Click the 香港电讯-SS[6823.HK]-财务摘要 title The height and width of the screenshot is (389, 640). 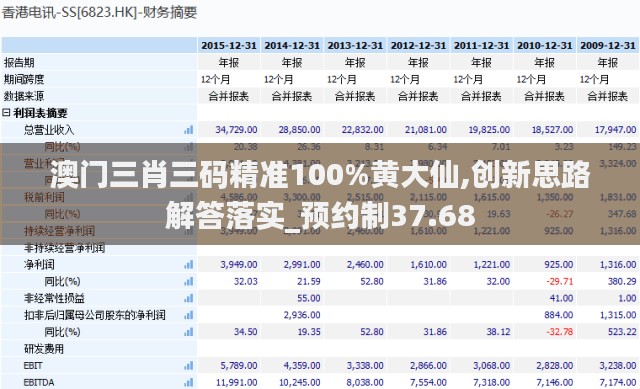[100, 12]
